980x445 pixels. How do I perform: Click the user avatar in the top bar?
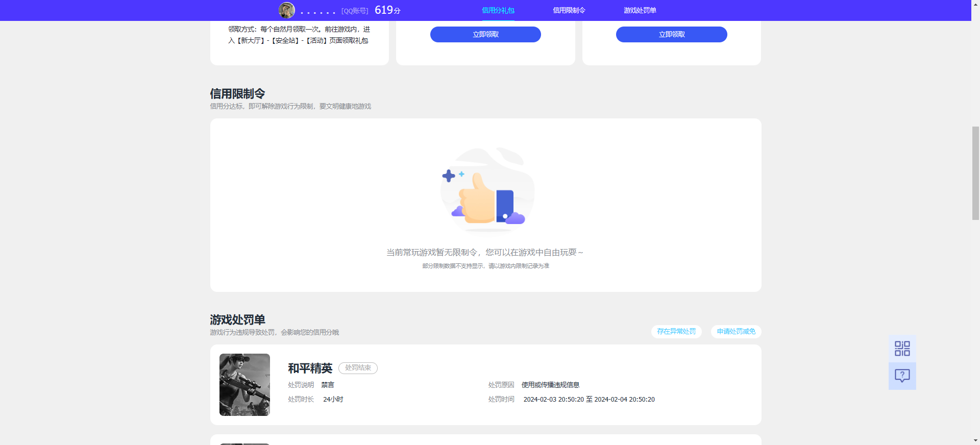[x=286, y=10]
